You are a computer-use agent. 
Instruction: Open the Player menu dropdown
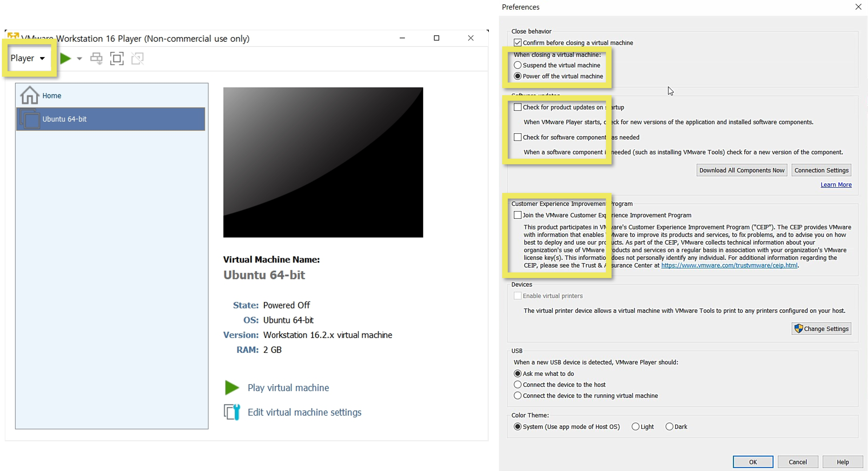click(28, 58)
